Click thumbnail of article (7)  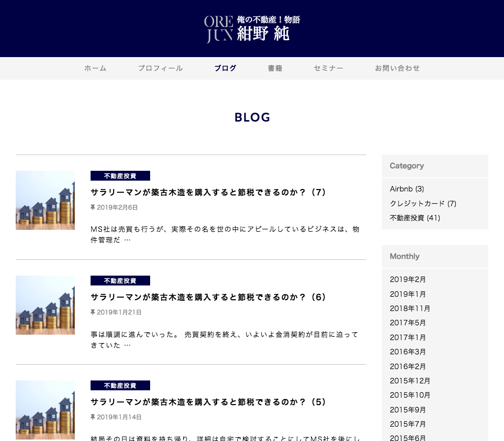coord(45,200)
